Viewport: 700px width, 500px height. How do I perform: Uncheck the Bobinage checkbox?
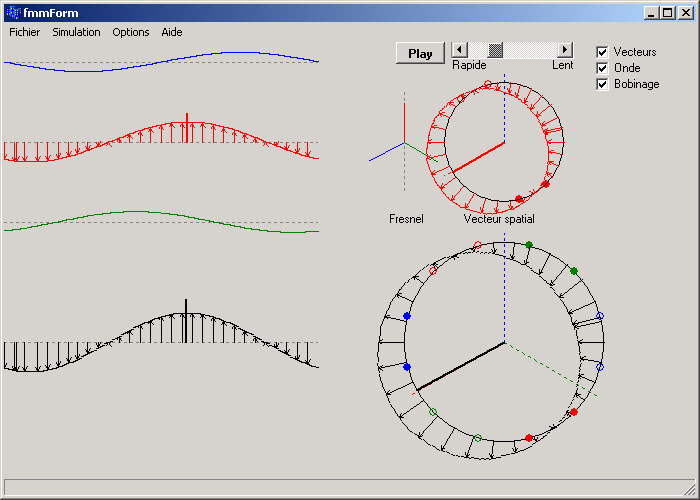coord(602,84)
